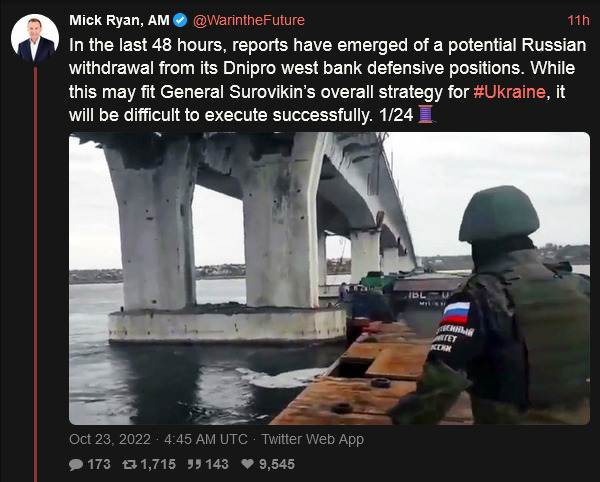Click the thread spool emoji
Image resolution: width=600 pixels, height=482 pixels.
426,114
